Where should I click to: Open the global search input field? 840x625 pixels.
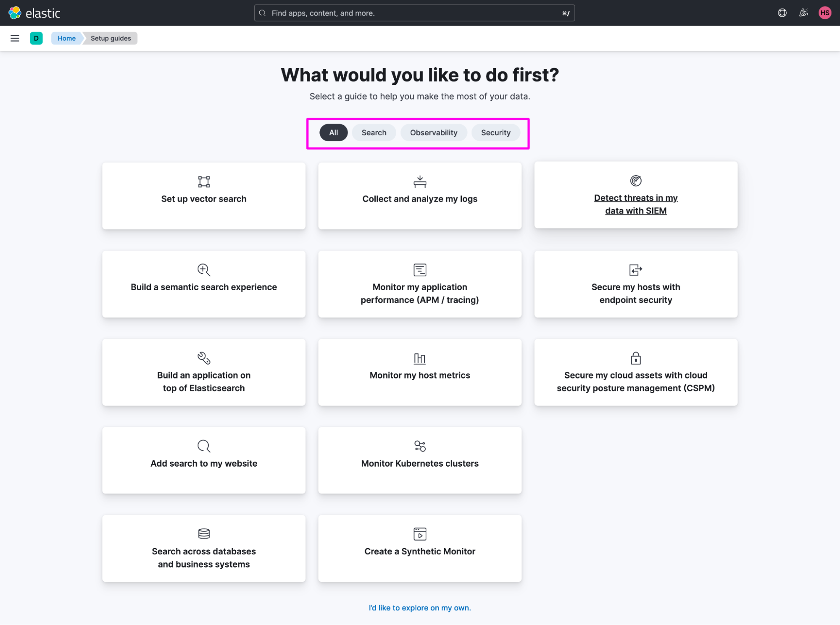[414, 13]
